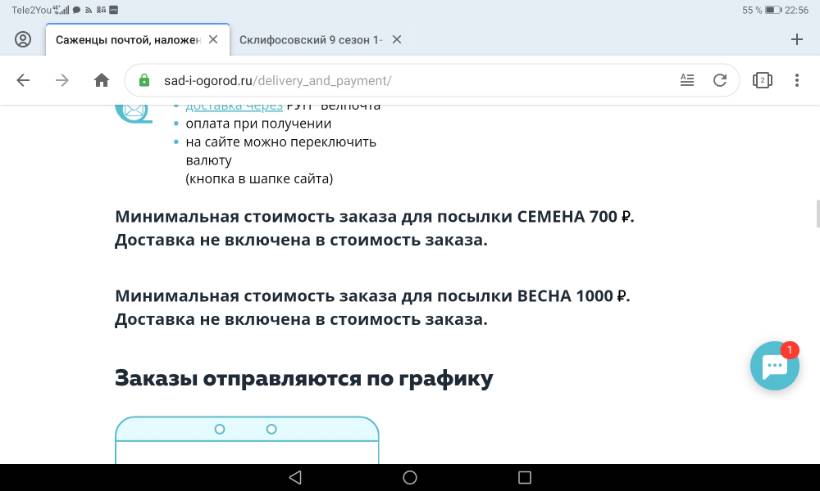Screen dimensions: 820x491
Task: Add a new tab with plus button
Action: coord(797,39)
